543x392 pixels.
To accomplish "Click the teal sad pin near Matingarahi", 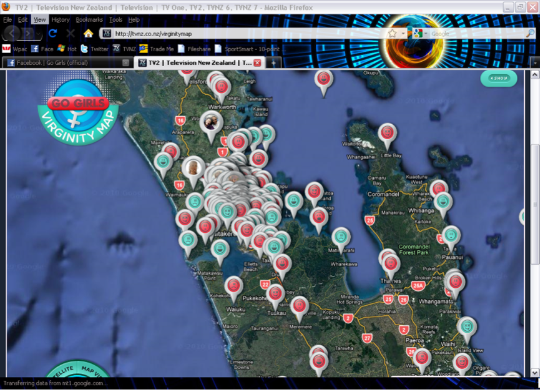I will pyautogui.click(x=341, y=237).
